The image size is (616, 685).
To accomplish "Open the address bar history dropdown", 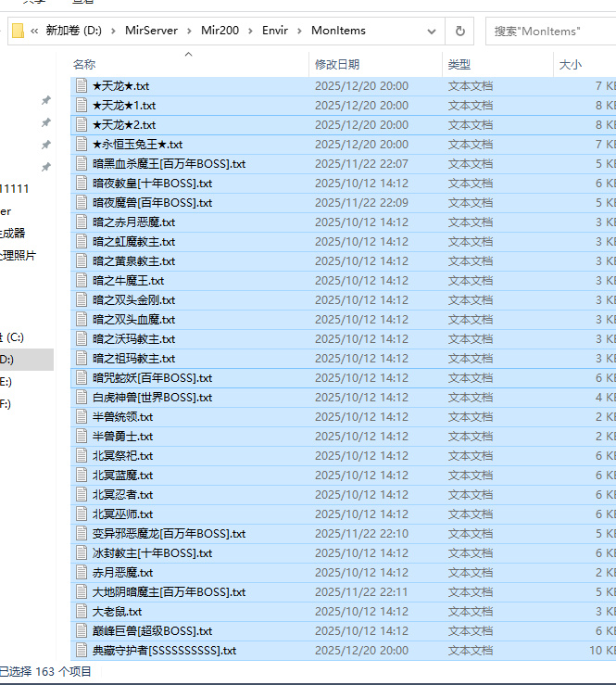I will (x=432, y=31).
